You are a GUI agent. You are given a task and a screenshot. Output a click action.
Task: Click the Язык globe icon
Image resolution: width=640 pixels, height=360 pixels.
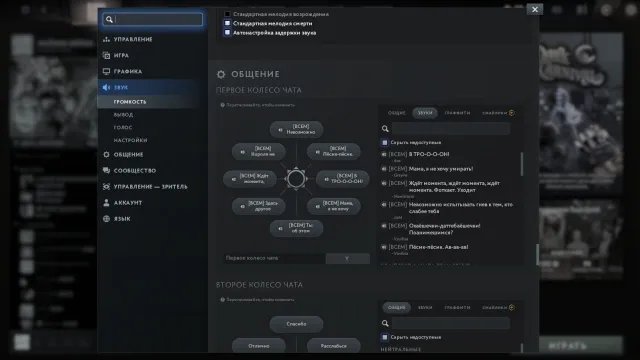coord(107,219)
